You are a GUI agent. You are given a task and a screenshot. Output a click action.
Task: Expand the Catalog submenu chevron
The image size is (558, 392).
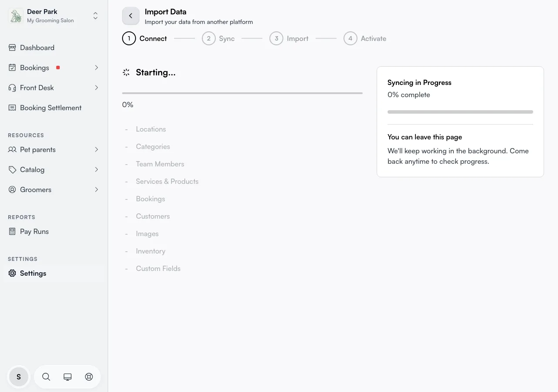pyautogui.click(x=96, y=169)
